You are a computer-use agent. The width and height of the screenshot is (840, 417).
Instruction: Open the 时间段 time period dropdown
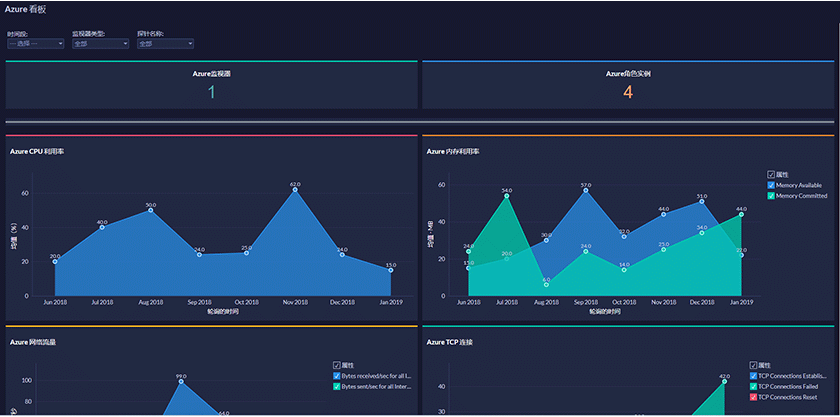pyautogui.click(x=35, y=44)
